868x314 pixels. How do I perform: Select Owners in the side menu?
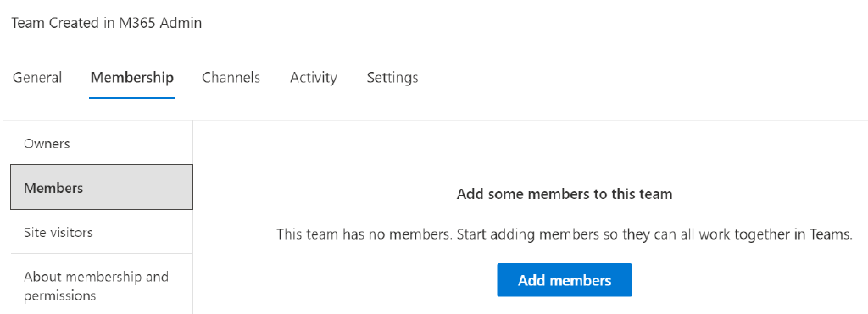click(102, 144)
